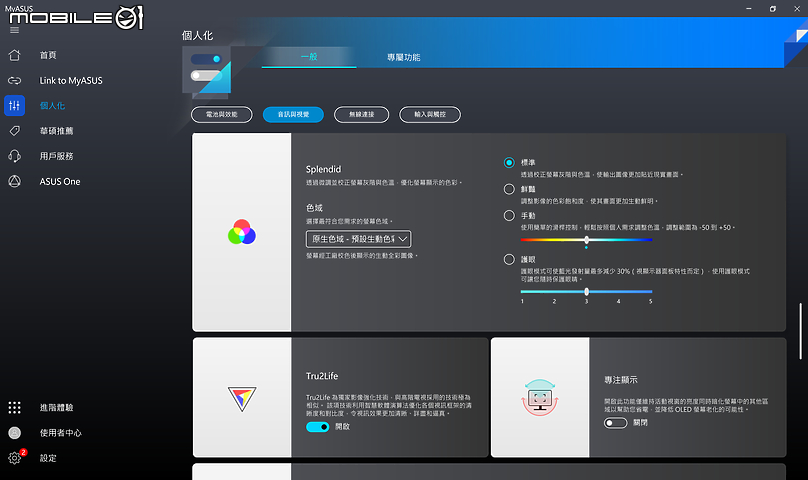
Task: Click the 專注顯示 heading text
Action: (x=621, y=380)
